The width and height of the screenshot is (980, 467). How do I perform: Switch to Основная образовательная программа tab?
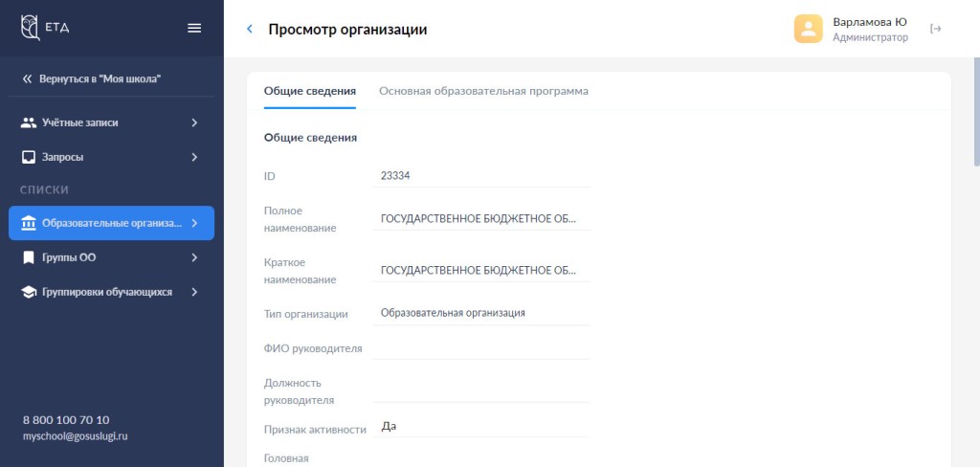[483, 91]
